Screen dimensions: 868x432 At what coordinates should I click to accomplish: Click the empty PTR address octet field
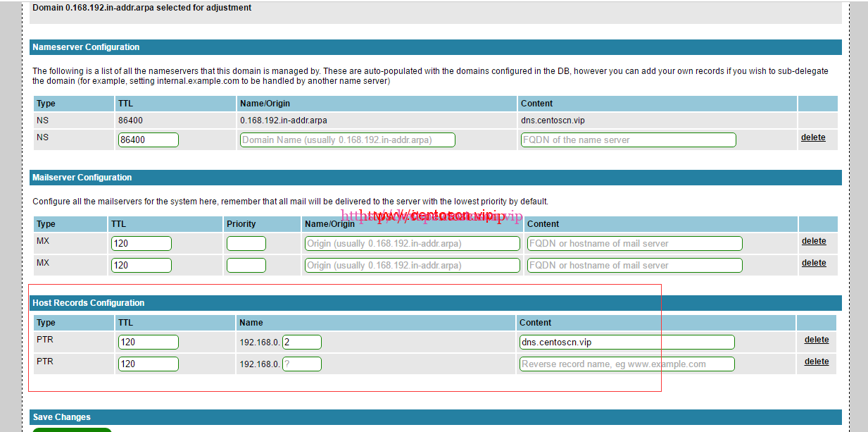(x=301, y=364)
